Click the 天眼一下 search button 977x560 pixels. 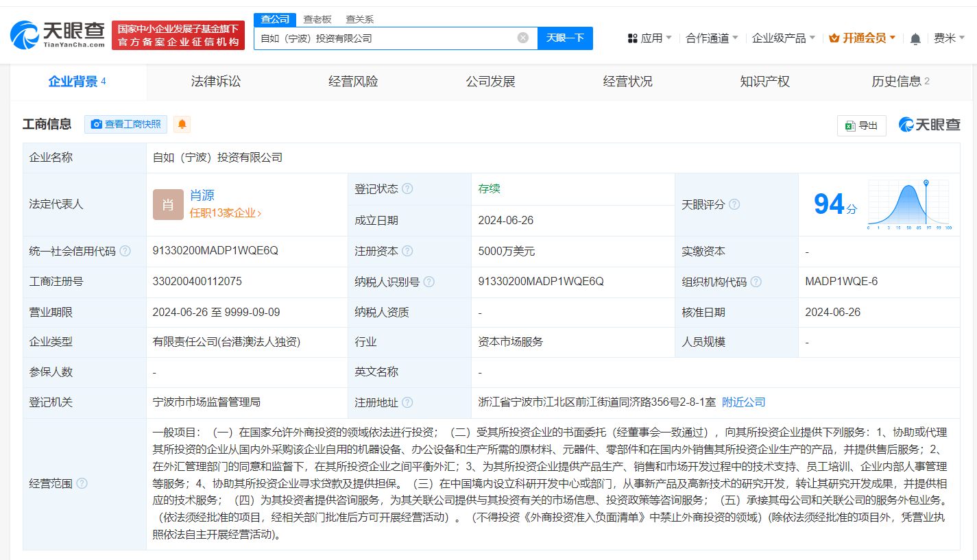[565, 38]
